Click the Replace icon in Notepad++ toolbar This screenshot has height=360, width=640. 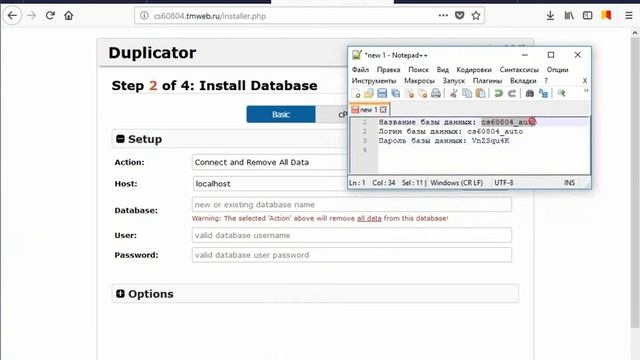click(543, 93)
